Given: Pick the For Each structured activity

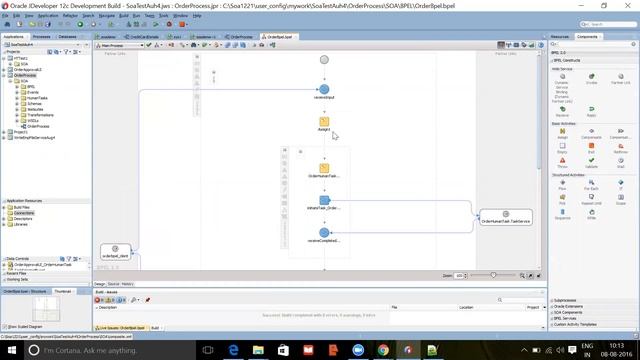Looking at the screenshot, I should 591,185.
